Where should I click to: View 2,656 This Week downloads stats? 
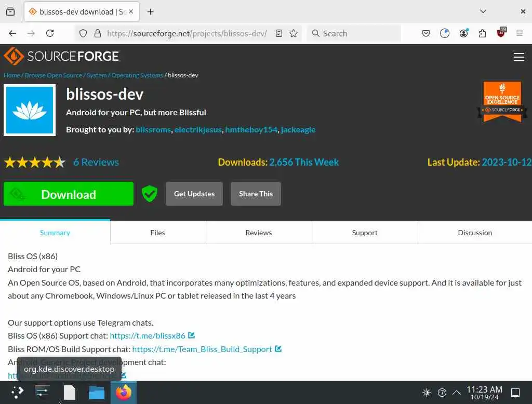click(x=304, y=162)
